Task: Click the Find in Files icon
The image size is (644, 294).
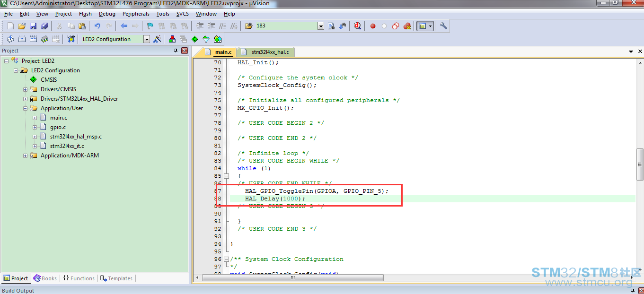Action: pyautogui.click(x=249, y=26)
